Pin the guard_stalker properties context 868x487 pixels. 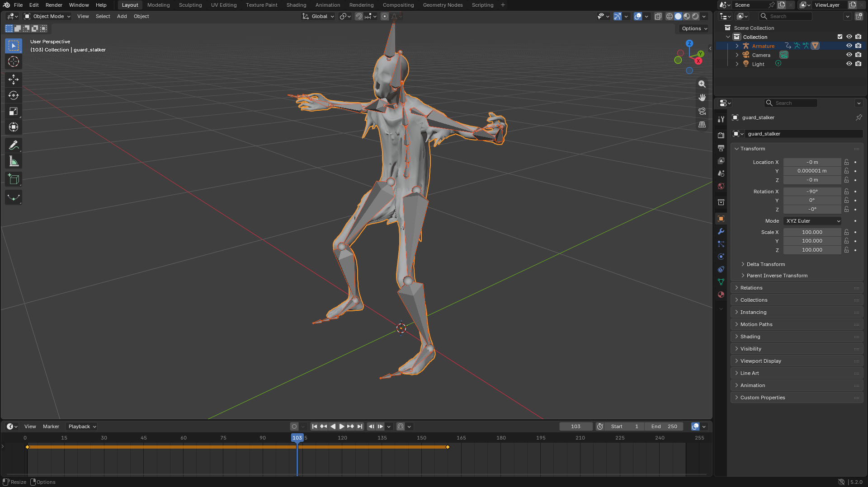(859, 117)
